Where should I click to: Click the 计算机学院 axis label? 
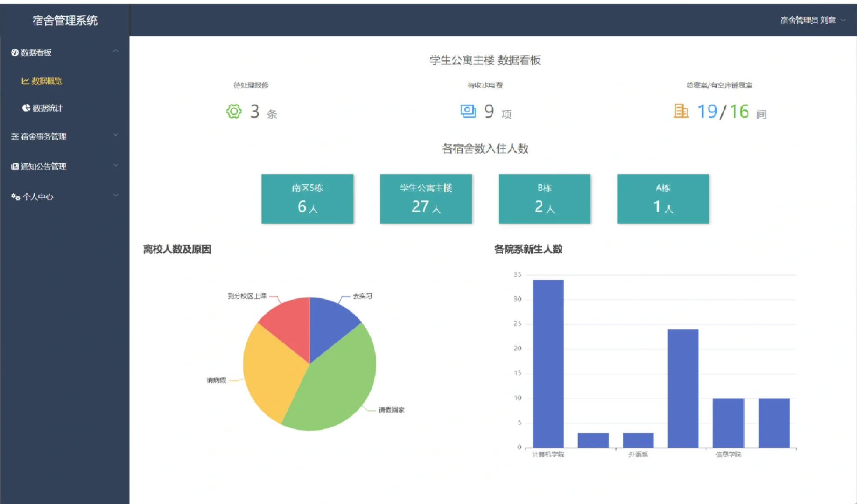coord(548,454)
